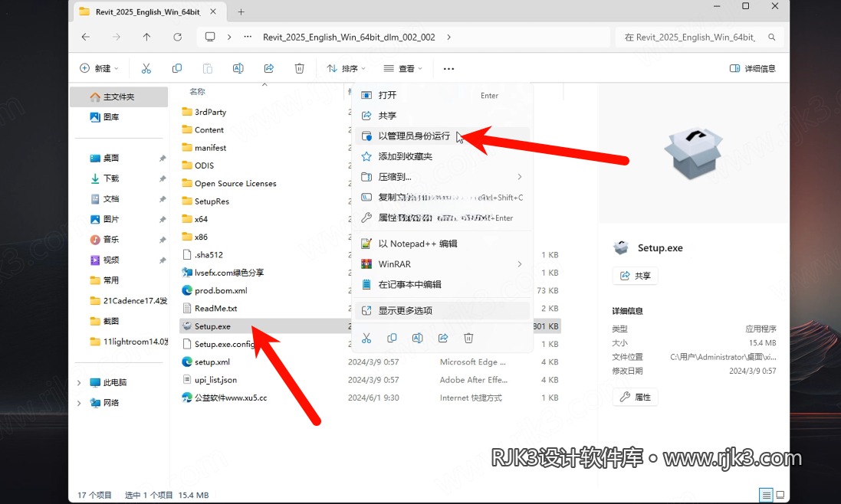The height and width of the screenshot is (504, 841).
Task: Click the Copy icon in the toolbar
Action: [176, 69]
